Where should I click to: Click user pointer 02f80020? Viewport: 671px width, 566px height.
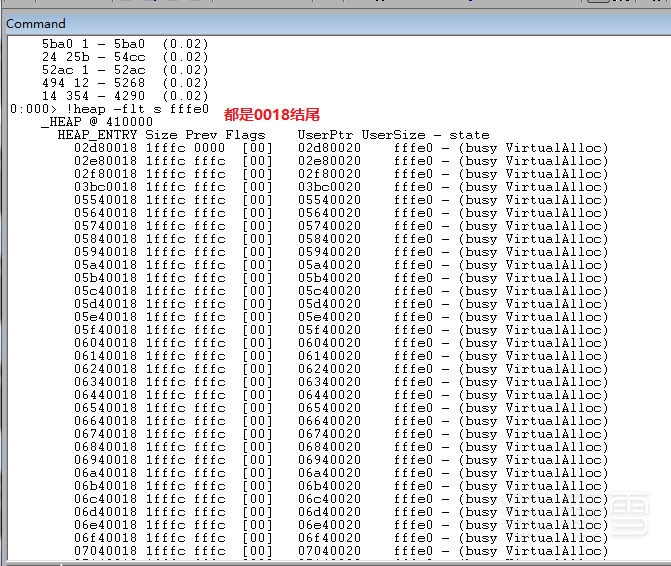click(330, 174)
